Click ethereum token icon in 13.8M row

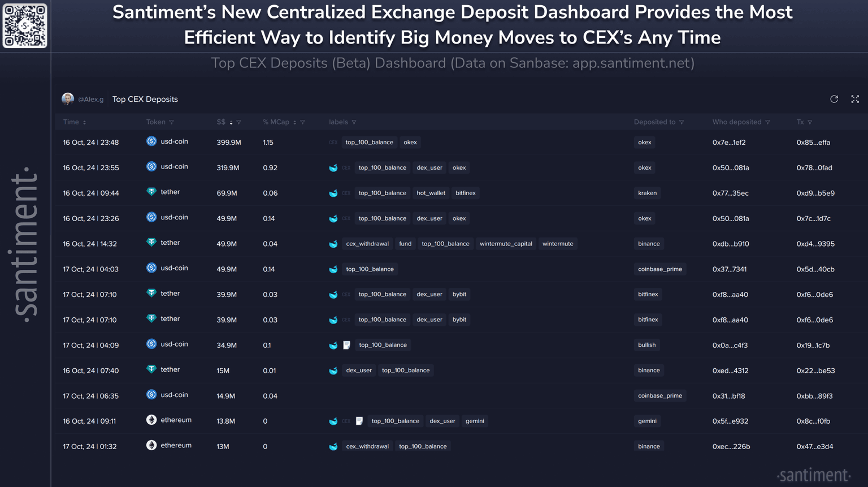click(x=151, y=420)
